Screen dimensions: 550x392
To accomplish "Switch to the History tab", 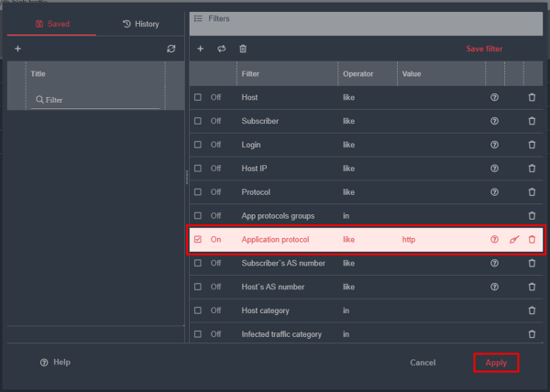I will [x=140, y=24].
